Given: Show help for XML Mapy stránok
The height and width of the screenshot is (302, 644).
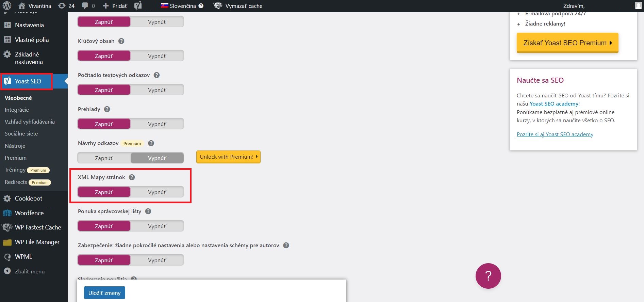Looking at the screenshot, I should click(x=132, y=177).
